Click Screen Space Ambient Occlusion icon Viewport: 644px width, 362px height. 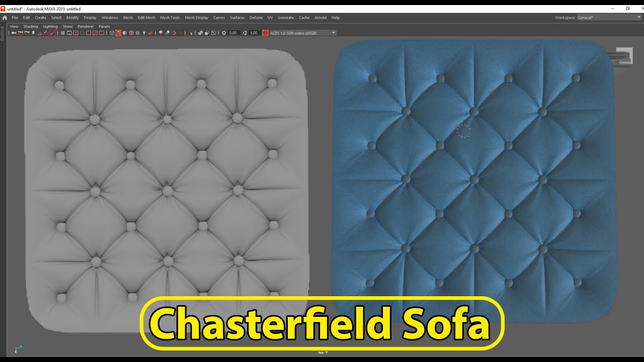(x=161, y=33)
